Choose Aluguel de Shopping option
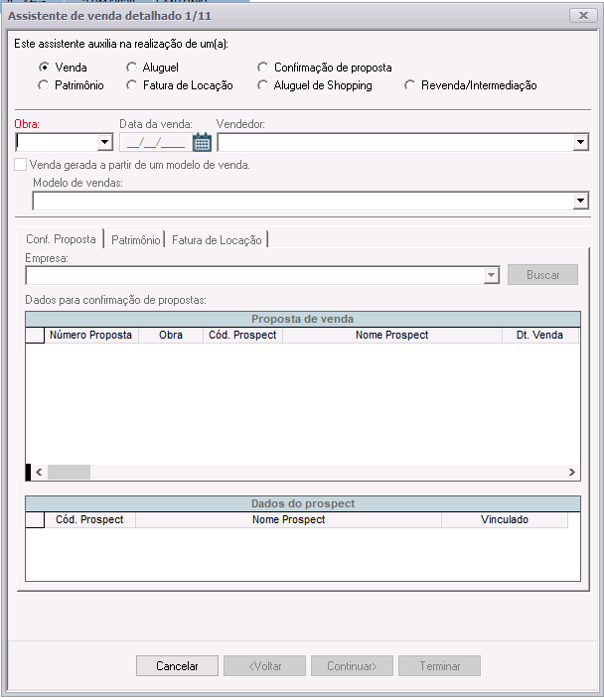Screen dimensions: 604x700 [x=262, y=85]
